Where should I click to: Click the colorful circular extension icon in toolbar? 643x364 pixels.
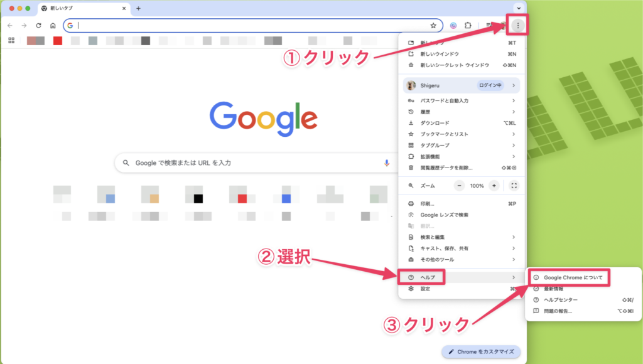pyautogui.click(x=453, y=25)
